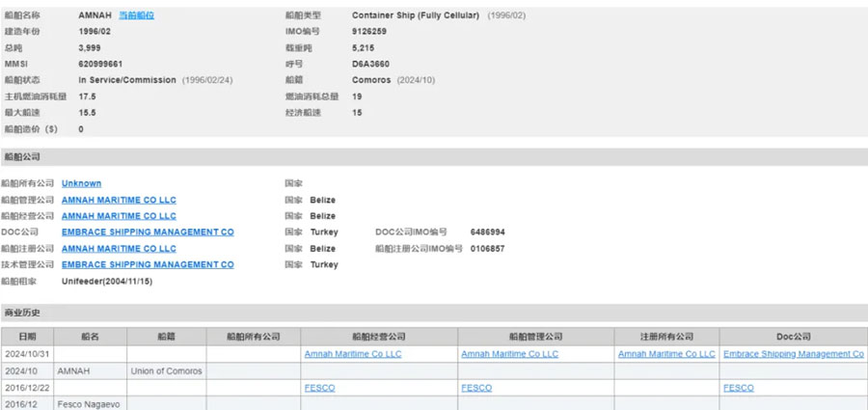Open AMNAH MARITIME CO LLC under 船舶经营公司
This screenshot has width=868, height=410.
pyautogui.click(x=119, y=216)
